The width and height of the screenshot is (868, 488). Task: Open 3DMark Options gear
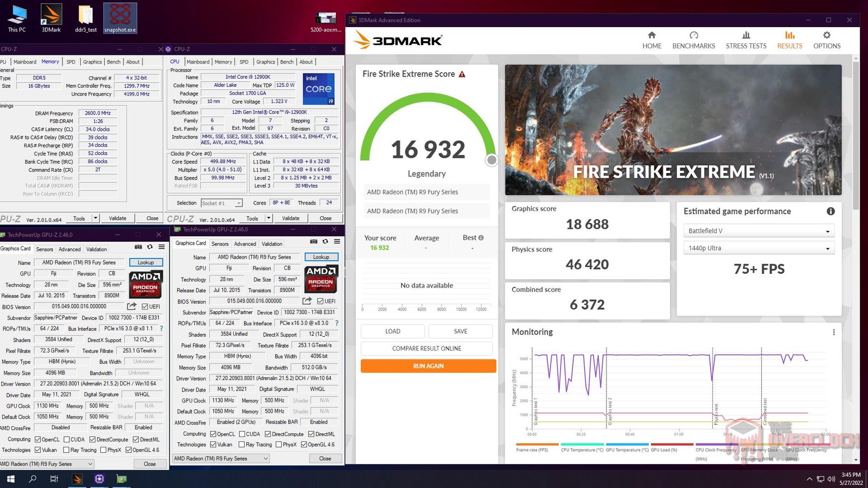tap(826, 40)
